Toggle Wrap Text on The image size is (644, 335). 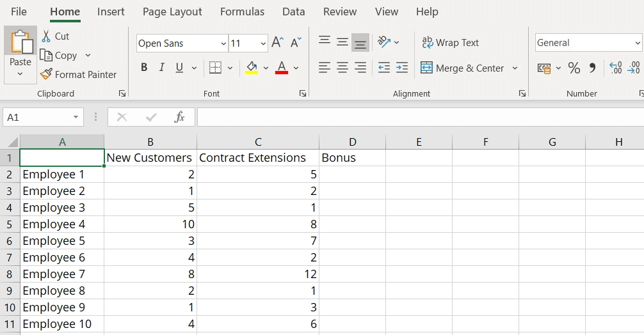(x=451, y=43)
